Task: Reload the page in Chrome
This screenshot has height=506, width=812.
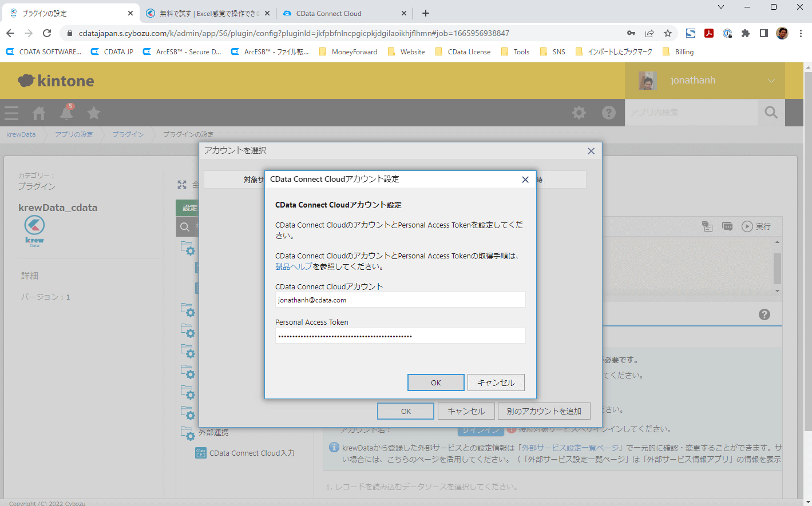Action: 47,33
